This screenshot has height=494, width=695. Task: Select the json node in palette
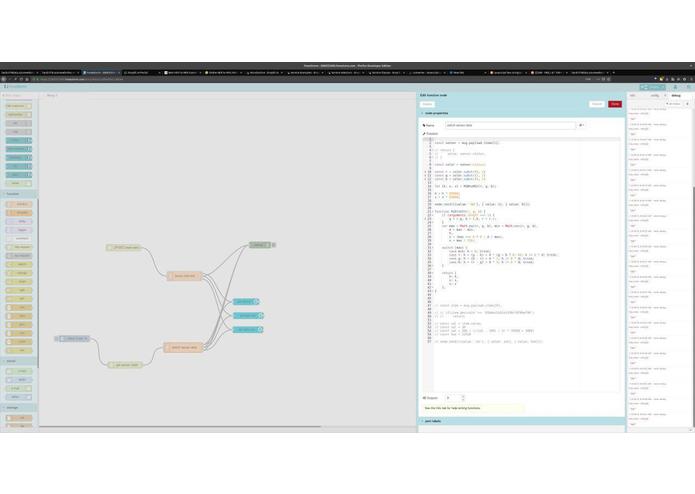19,325
